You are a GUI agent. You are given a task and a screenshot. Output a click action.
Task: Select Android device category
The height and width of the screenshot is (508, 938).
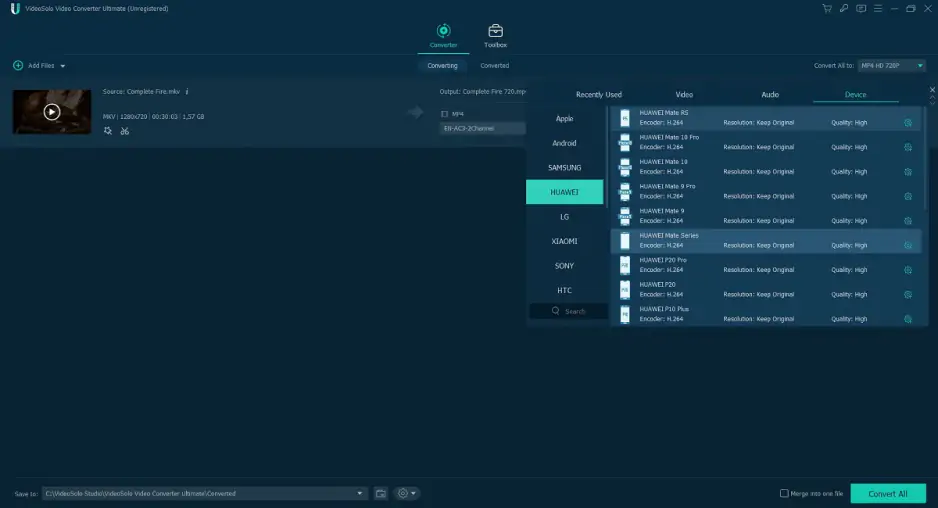tap(565, 143)
